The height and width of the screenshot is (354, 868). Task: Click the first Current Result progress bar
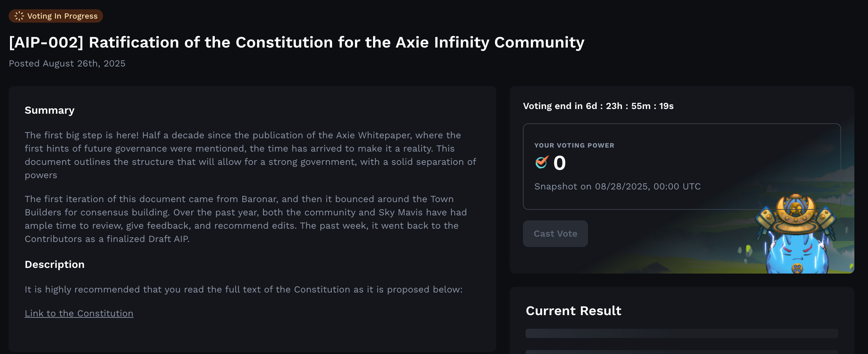(x=681, y=333)
